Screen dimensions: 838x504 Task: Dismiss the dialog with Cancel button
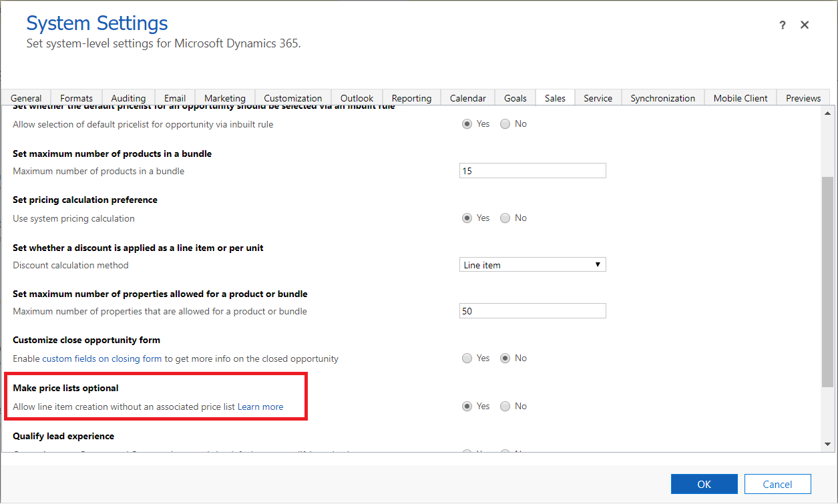(778, 484)
